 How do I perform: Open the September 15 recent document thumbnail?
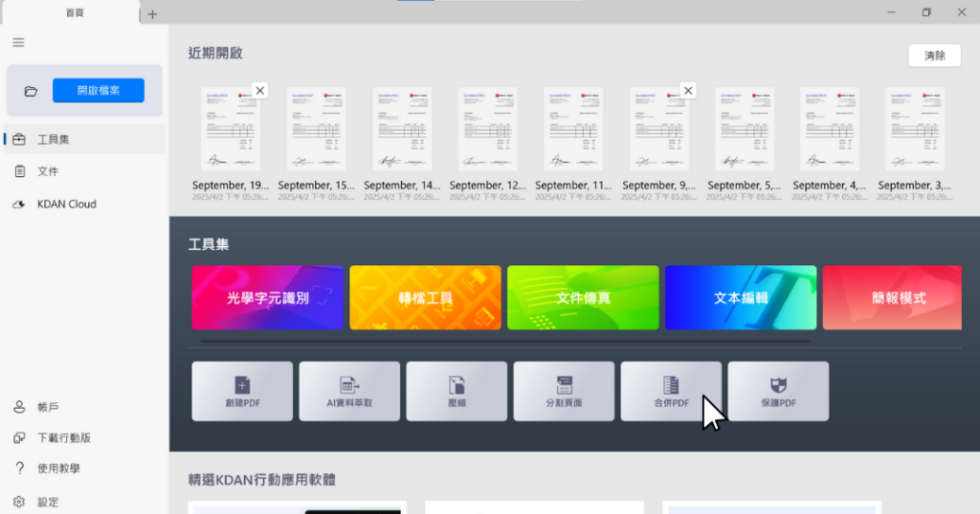click(316, 129)
